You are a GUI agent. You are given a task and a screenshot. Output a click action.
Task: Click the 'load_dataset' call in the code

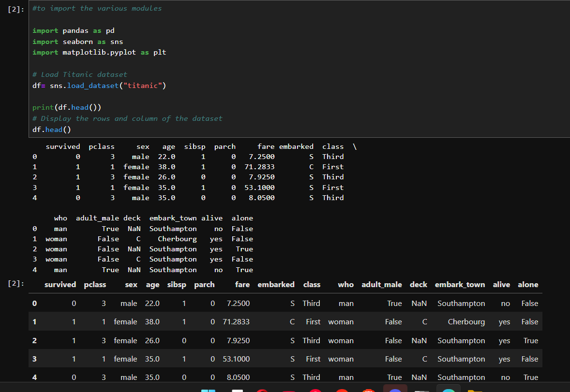point(93,86)
